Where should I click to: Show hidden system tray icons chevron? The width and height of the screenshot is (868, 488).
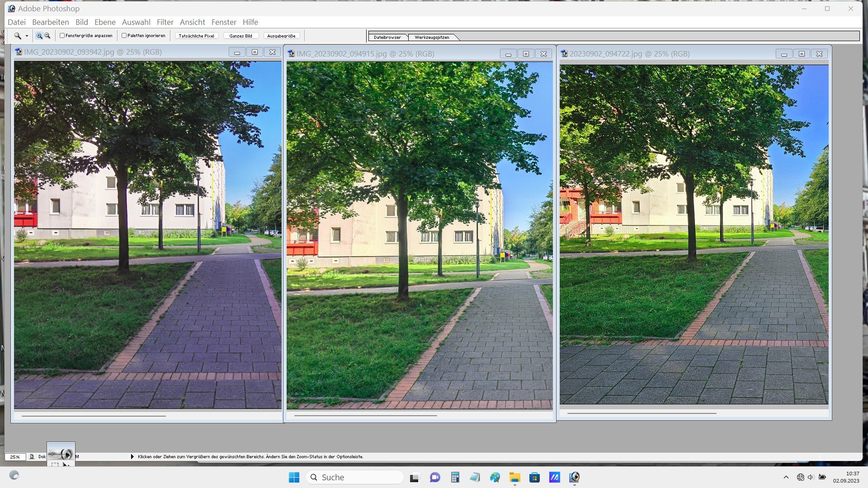pos(786,477)
